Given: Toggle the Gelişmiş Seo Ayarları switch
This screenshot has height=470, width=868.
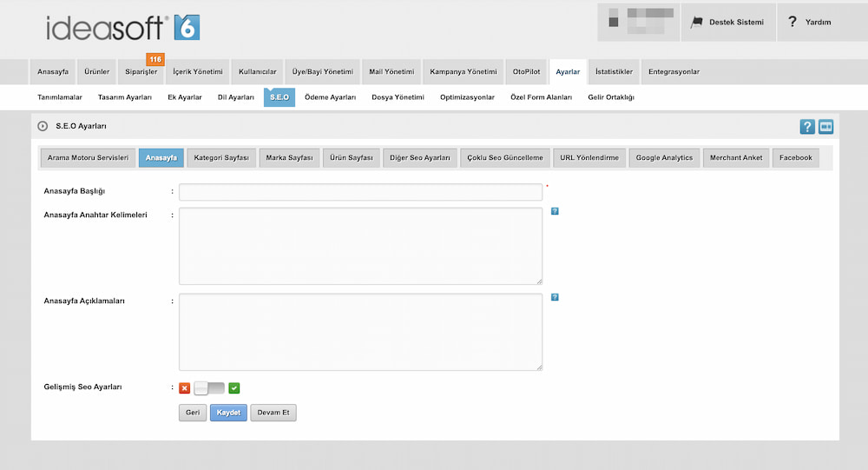Looking at the screenshot, I should tap(209, 387).
